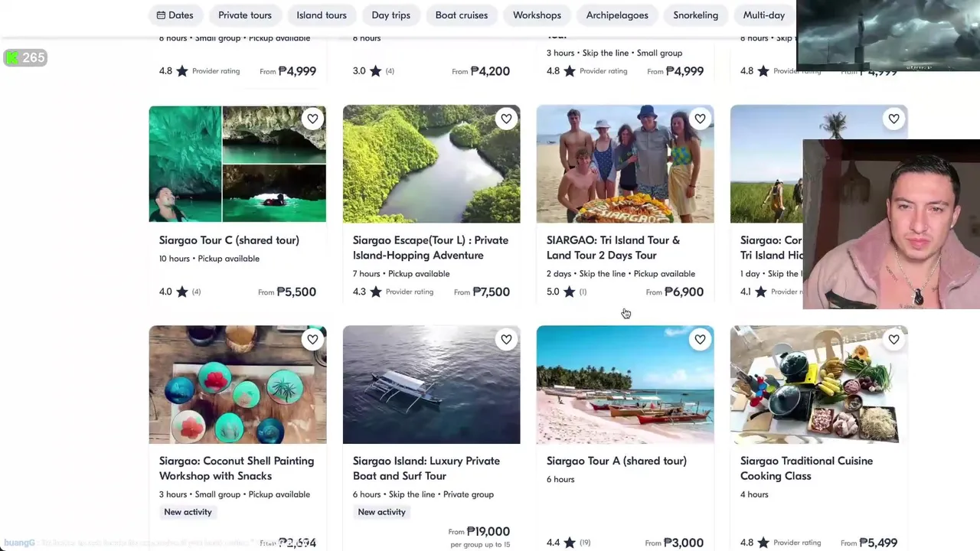The image size is (980, 551).
Task: Click the calendar icon in Dates filter
Action: (161, 15)
